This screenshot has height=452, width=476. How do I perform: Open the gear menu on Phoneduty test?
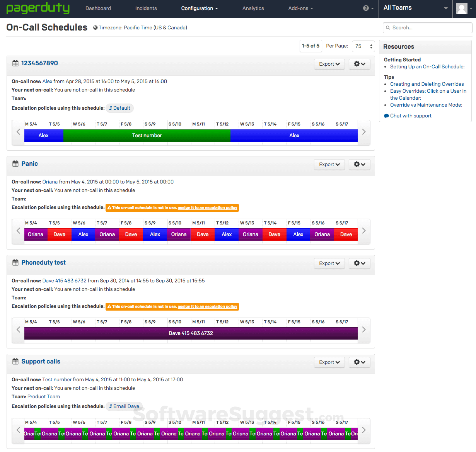tap(359, 263)
